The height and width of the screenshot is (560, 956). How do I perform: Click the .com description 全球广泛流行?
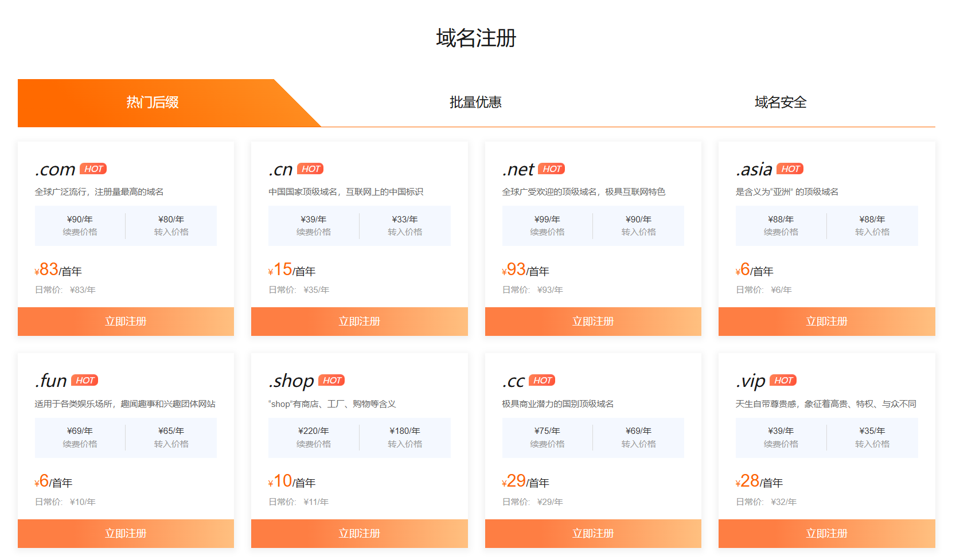click(99, 192)
